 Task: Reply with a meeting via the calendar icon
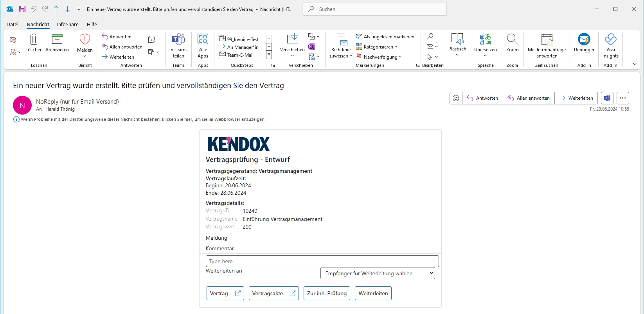(x=151, y=39)
